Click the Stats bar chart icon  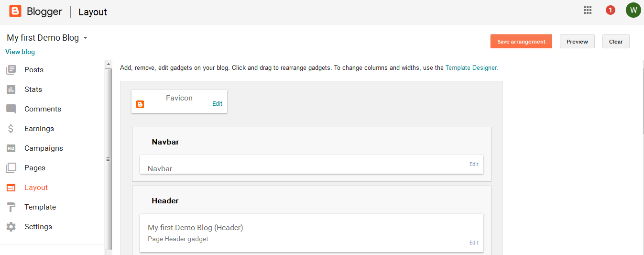pyautogui.click(x=11, y=89)
